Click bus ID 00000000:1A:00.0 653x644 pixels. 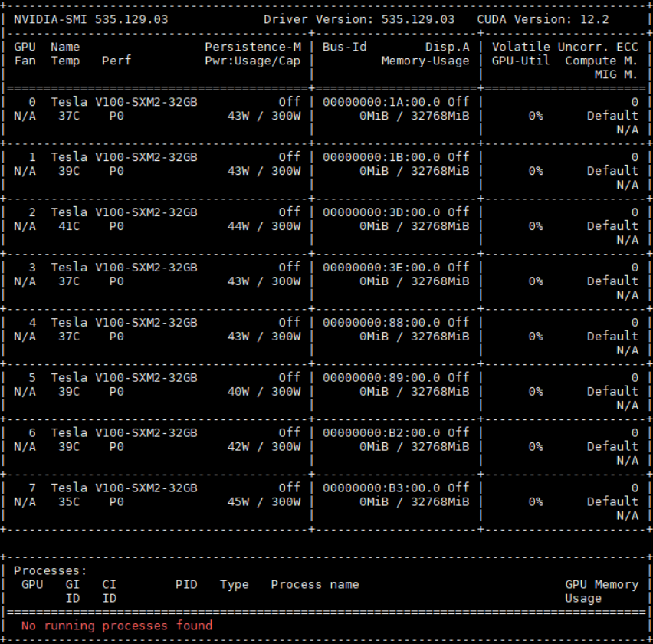[381, 102]
